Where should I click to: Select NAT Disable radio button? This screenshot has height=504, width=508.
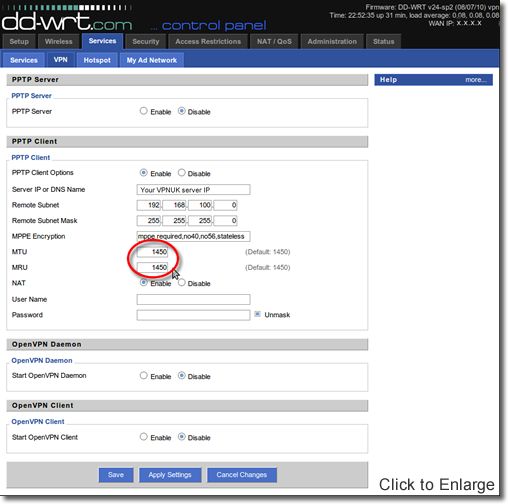[x=181, y=282]
